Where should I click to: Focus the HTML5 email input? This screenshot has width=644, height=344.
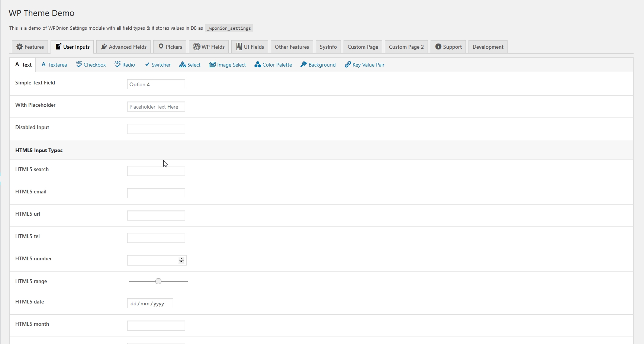(x=156, y=193)
